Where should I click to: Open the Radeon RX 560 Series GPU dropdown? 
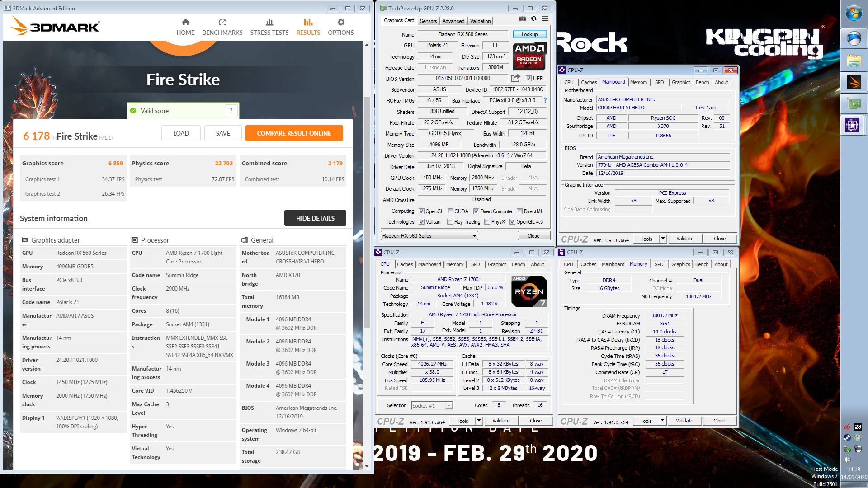tap(429, 236)
